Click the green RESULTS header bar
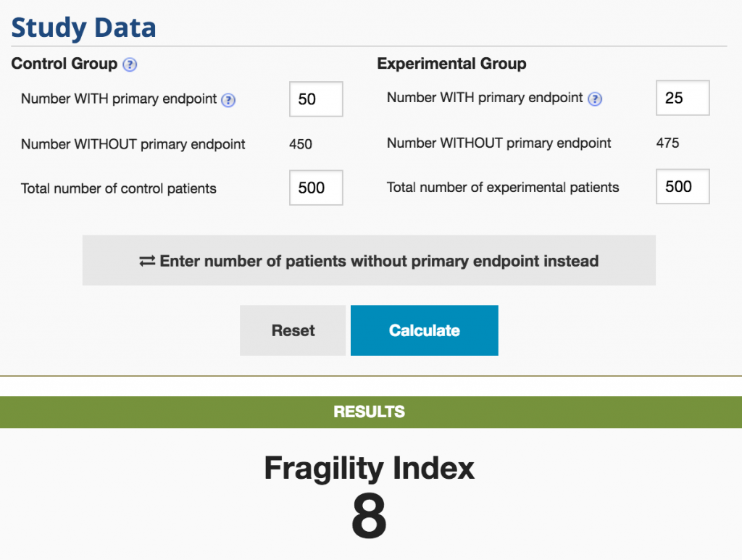The width and height of the screenshot is (742, 560). pos(370,411)
